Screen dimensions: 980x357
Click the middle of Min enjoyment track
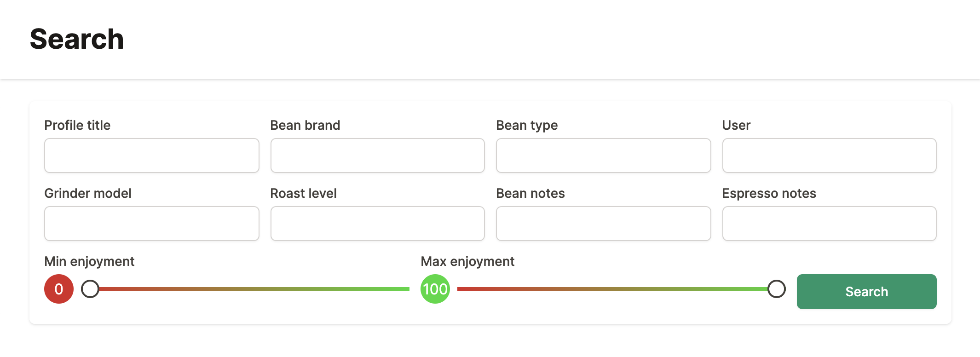tap(248, 289)
